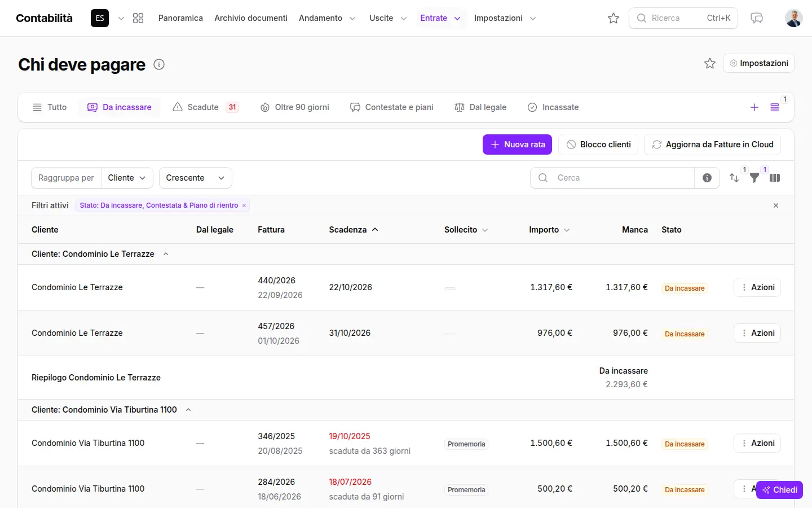The height and width of the screenshot is (508, 812).
Task: Focus the global Ricerca box
Action: click(683, 18)
